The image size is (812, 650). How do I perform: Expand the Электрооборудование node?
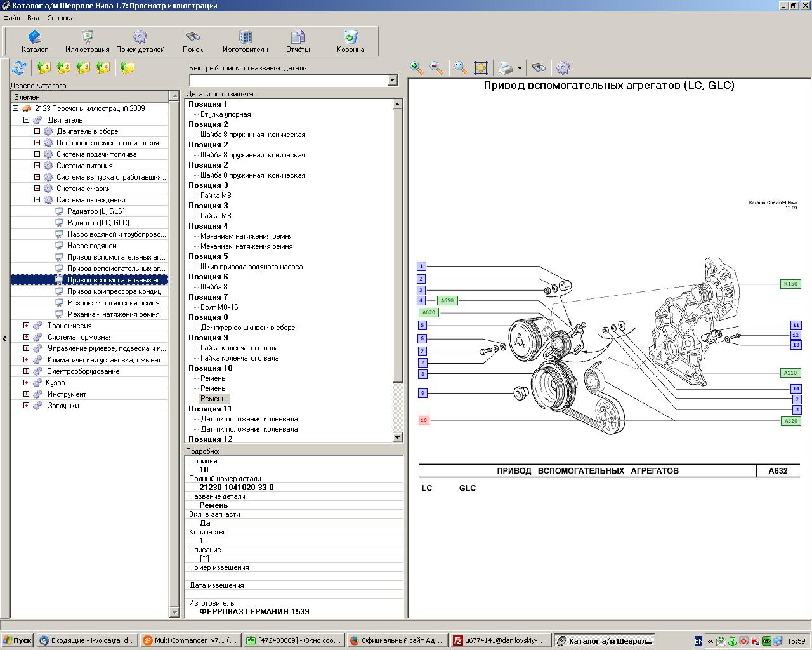(26, 371)
